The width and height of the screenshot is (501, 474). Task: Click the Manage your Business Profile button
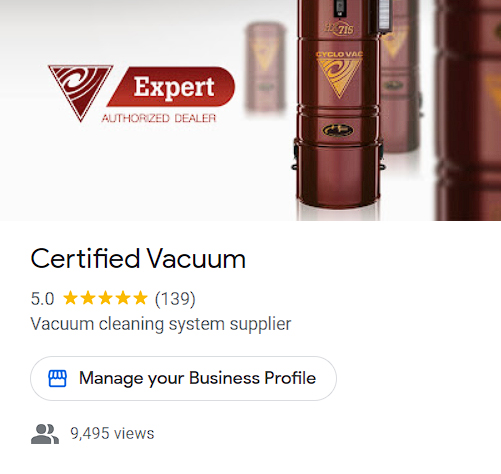(x=183, y=378)
